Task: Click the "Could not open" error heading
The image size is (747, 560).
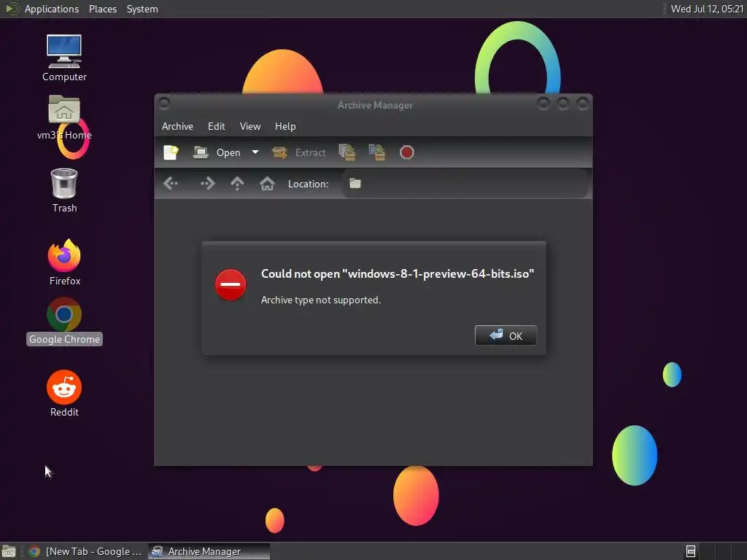Action: pos(398,274)
